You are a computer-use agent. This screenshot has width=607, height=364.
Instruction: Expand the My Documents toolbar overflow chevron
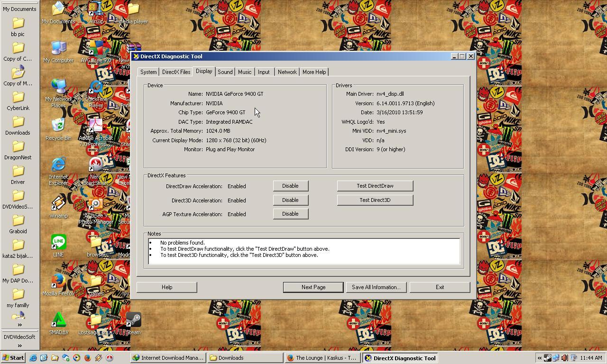[19, 325]
